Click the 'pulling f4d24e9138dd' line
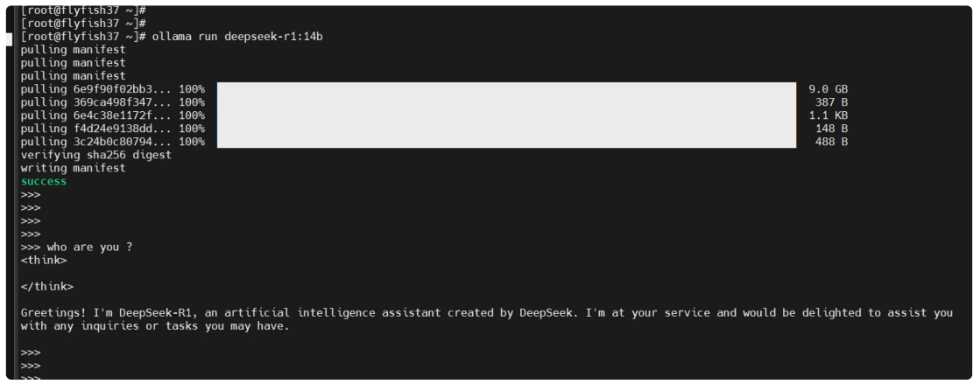This screenshot has height=384, width=980. (x=112, y=129)
